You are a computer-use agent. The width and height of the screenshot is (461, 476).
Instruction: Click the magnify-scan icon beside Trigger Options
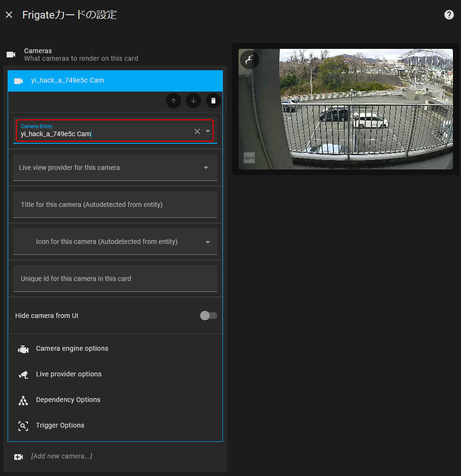23,426
